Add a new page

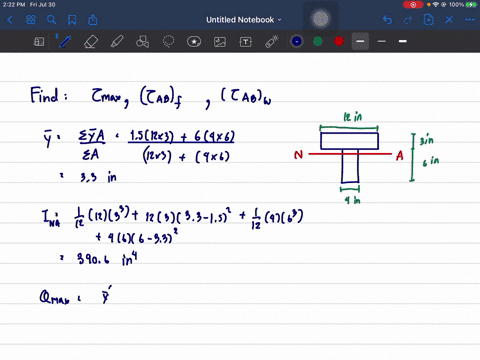coord(429,20)
